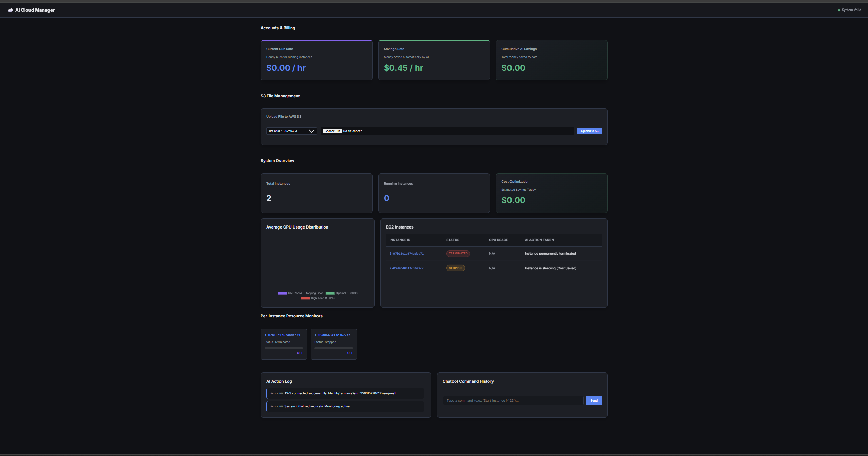868x456 pixels.
Task: Click the chatbot command input field
Action: coord(513,401)
